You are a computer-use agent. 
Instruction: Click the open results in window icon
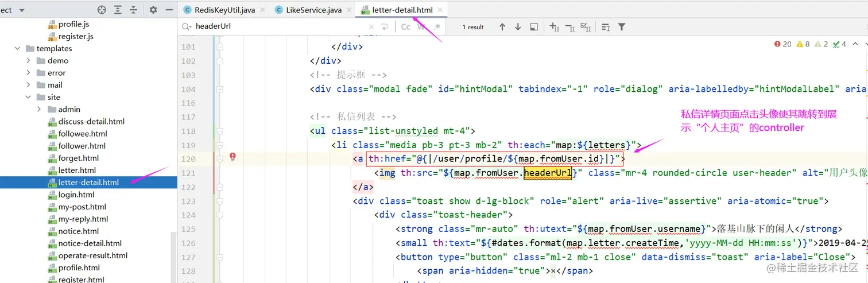click(534, 27)
